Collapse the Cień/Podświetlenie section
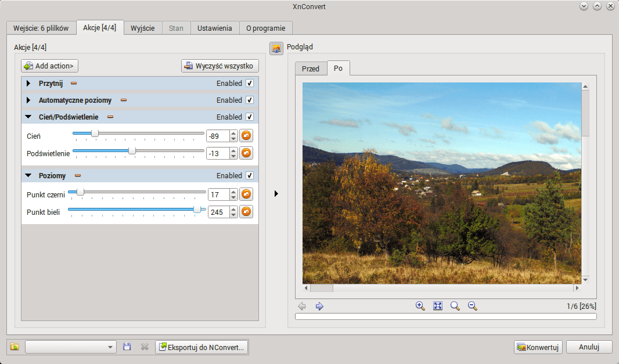Screen dimensions: 619x364 [x=28, y=117]
